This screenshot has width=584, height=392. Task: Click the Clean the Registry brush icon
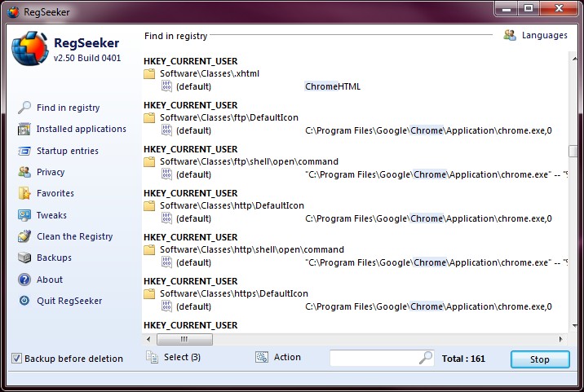click(24, 236)
